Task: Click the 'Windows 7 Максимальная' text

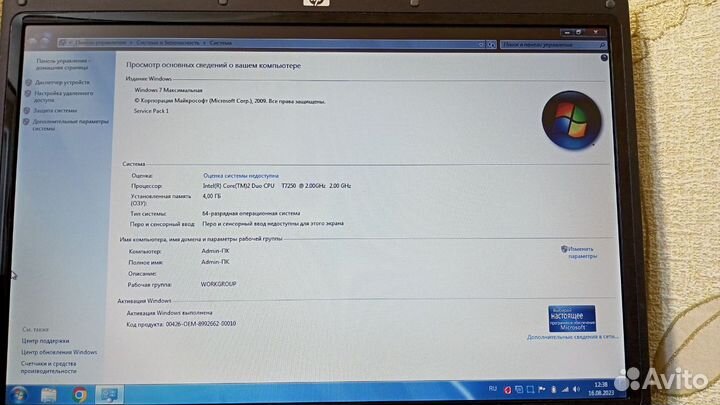Action: [x=168, y=90]
